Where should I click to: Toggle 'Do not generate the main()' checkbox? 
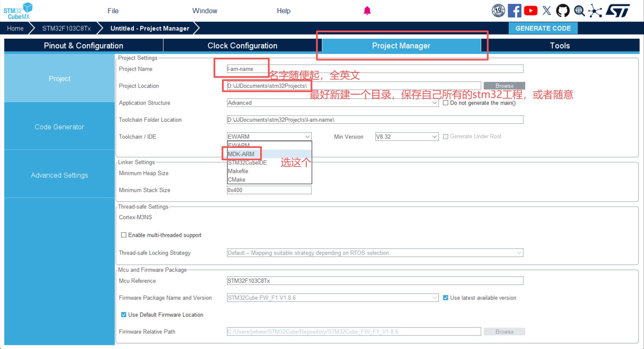pos(446,103)
